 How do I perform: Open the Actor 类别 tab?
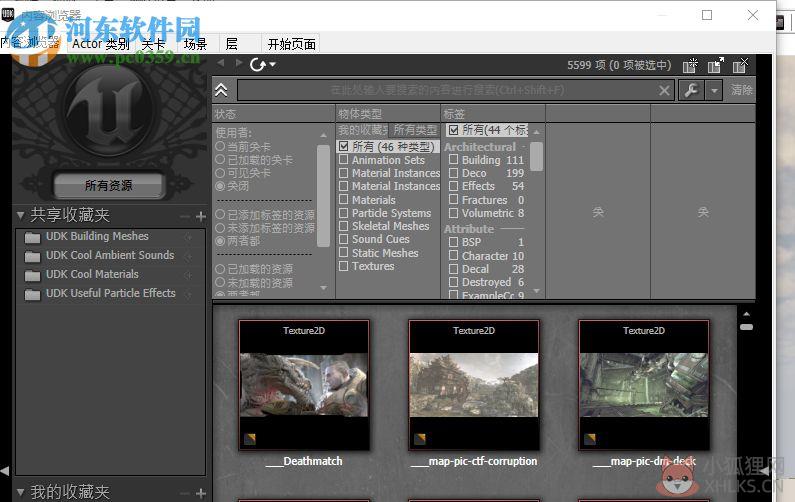(x=100, y=44)
